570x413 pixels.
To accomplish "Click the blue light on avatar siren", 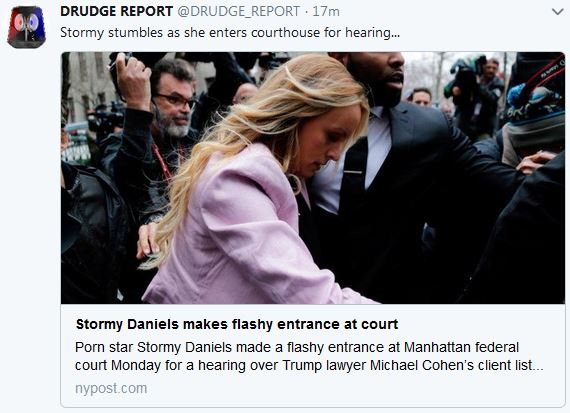I will pos(34,23).
